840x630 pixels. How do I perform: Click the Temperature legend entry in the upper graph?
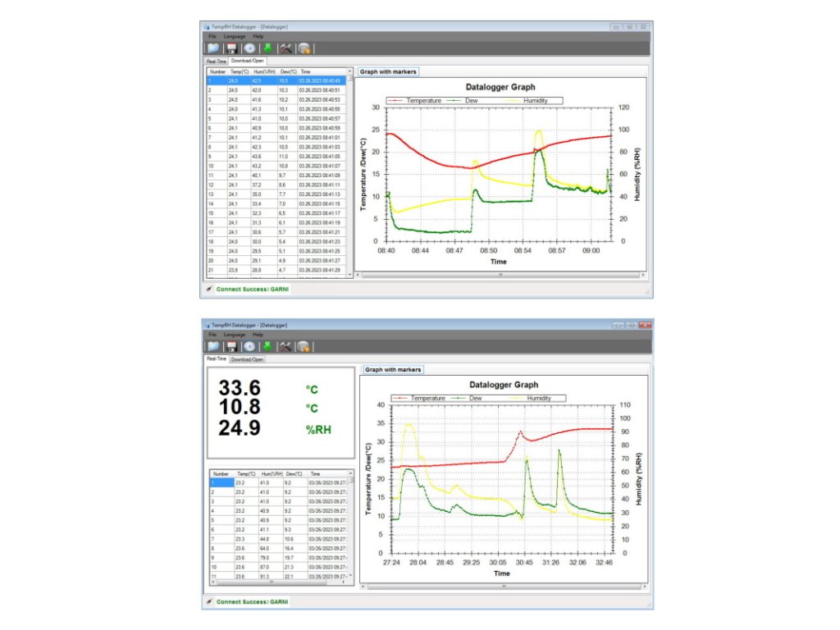(x=416, y=101)
